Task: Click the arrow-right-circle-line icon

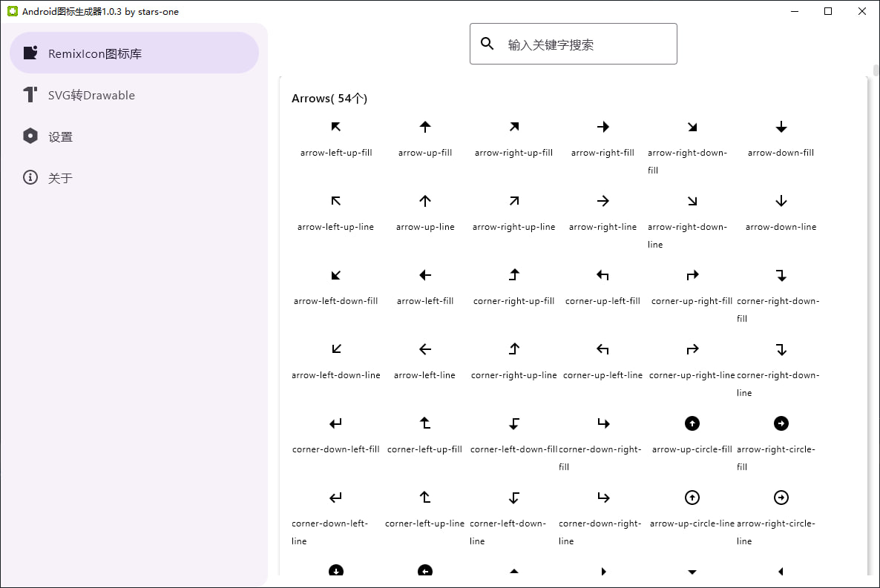Action: (x=781, y=498)
